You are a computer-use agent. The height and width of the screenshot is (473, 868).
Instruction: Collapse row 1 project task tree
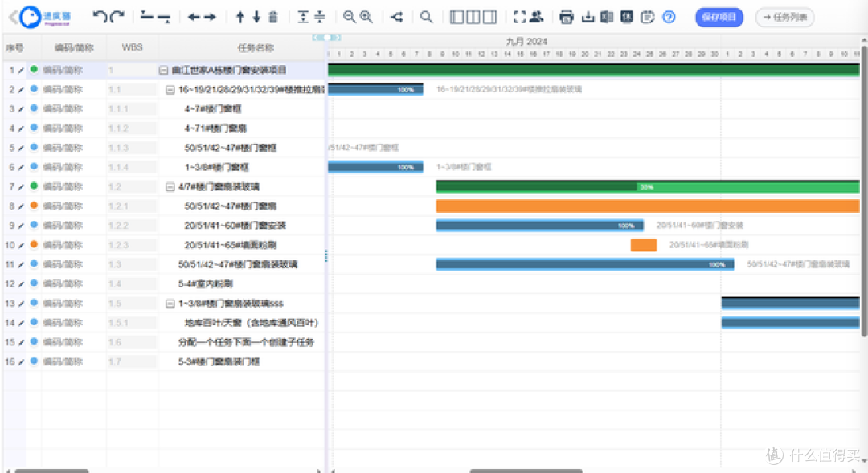pos(163,70)
